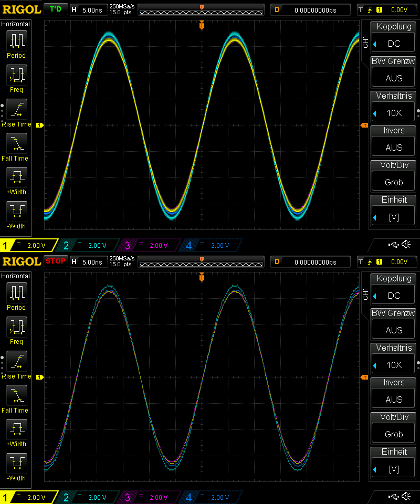Toggle Invers AUS setting in bottom screen
420x504 pixels.
click(x=393, y=394)
